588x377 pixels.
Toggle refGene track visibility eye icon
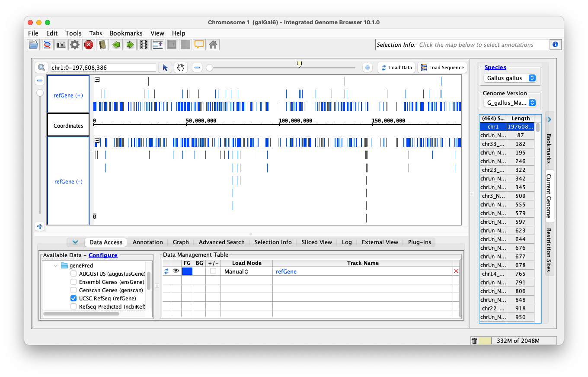(x=176, y=271)
